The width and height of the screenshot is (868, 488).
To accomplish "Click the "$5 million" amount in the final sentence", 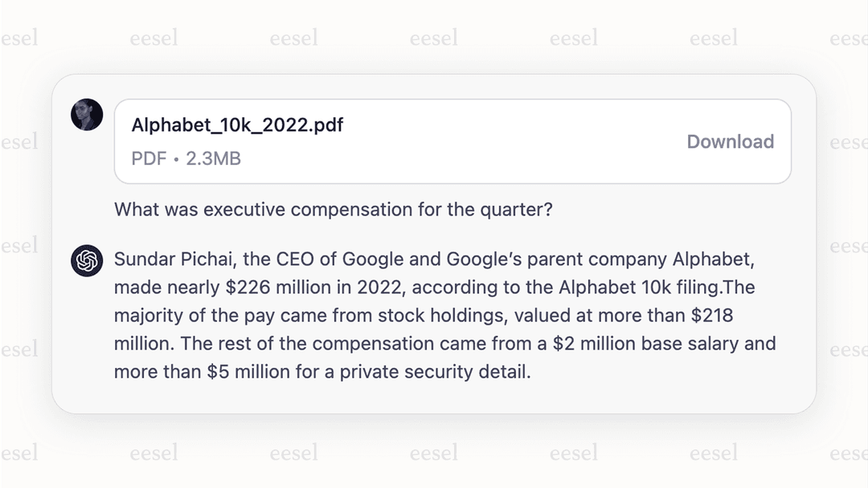I will (249, 371).
